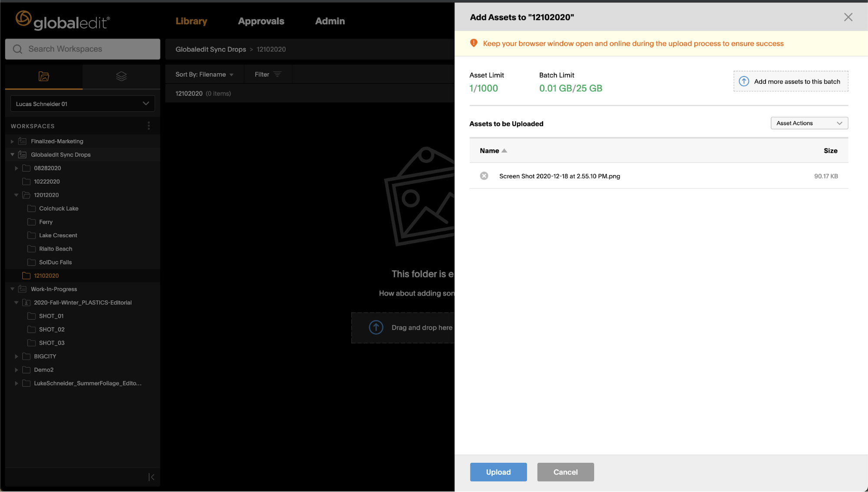The width and height of the screenshot is (868, 492).
Task: Click the 1/1000 asset limit value
Action: click(484, 88)
